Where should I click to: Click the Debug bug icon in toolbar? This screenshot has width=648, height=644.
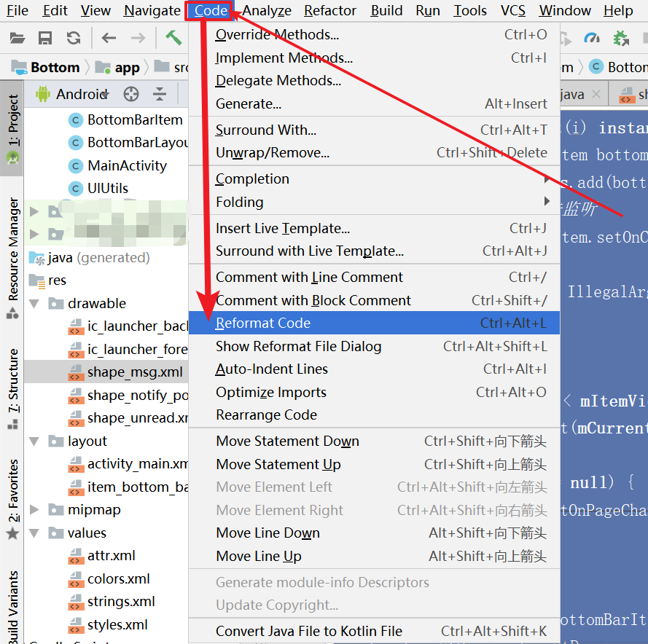point(621,39)
